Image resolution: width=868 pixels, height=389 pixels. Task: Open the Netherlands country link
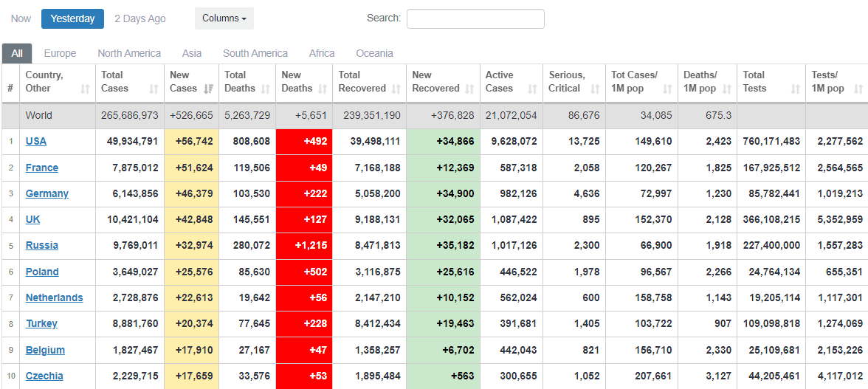coord(54,297)
